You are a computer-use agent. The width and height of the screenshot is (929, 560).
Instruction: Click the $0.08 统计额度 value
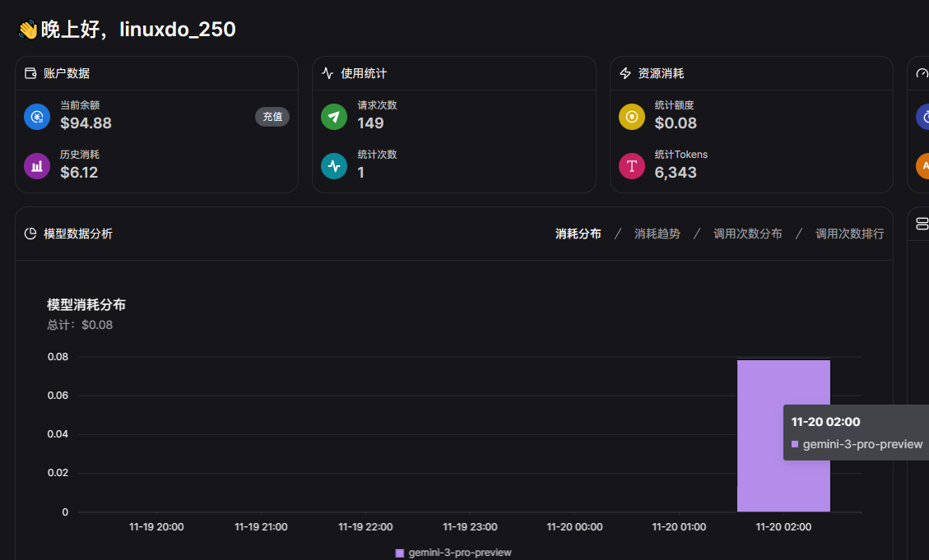tap(676, 123)
